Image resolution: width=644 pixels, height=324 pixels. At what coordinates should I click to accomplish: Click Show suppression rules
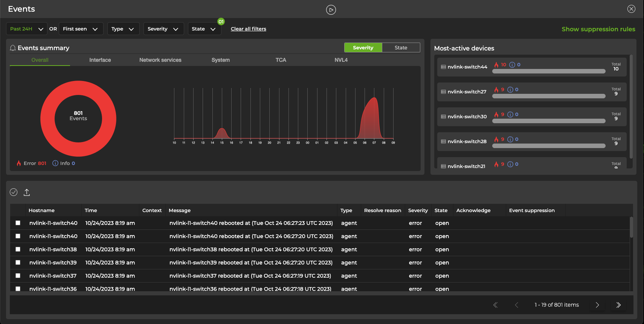coord(598,29)
